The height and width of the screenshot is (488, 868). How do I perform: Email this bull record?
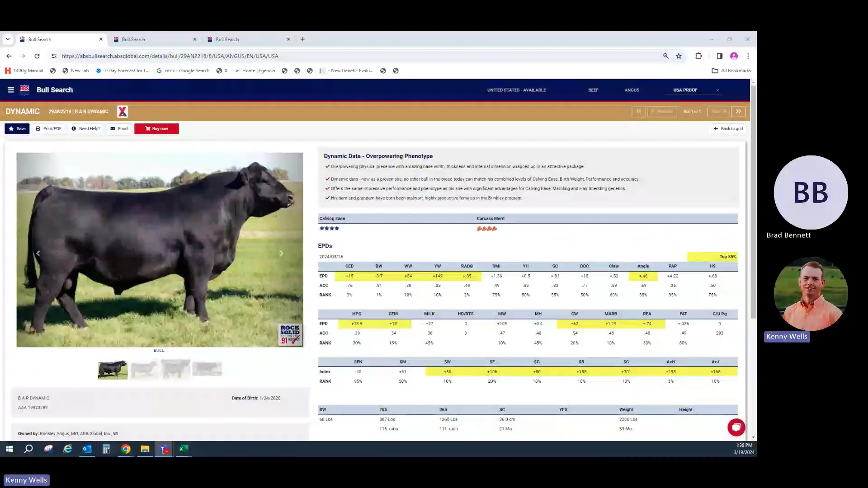click(119, 128)
